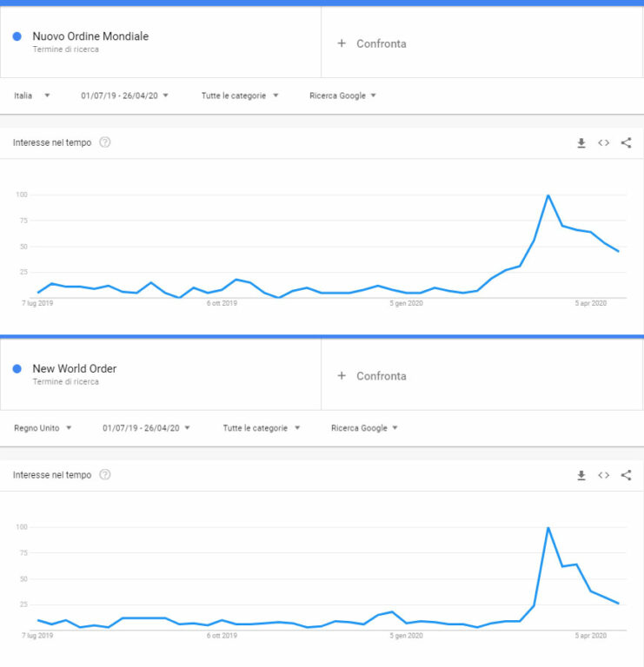Open embed code for Nuovo Ordine Mondiale chart
644x667 pixels.
tap(603, 143)
